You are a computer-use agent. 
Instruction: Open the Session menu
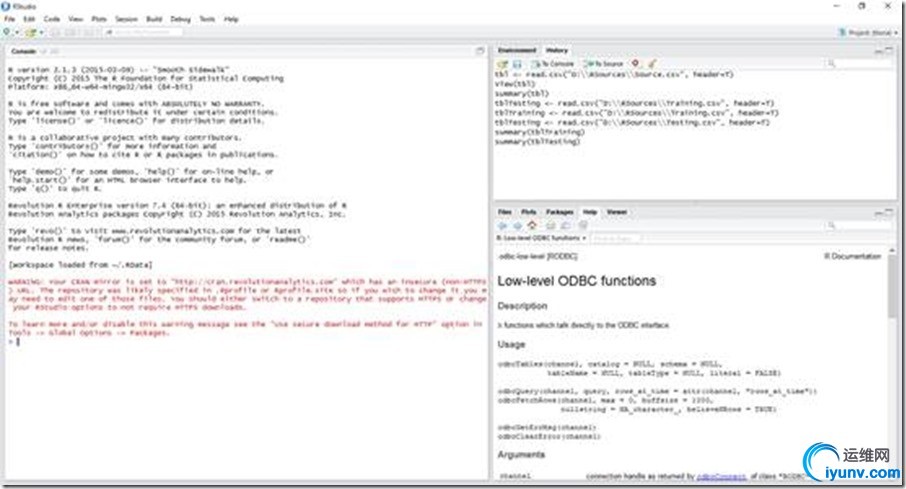(126, 19)
